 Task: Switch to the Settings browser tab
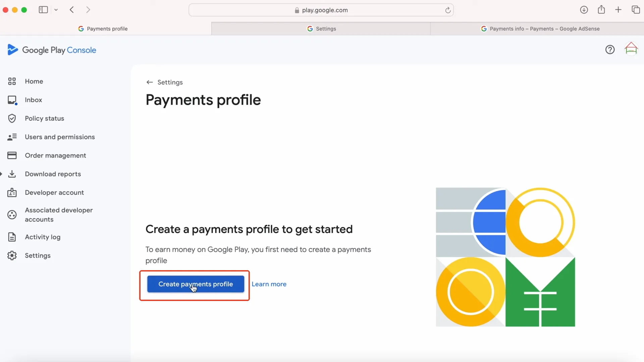point(321,28)
